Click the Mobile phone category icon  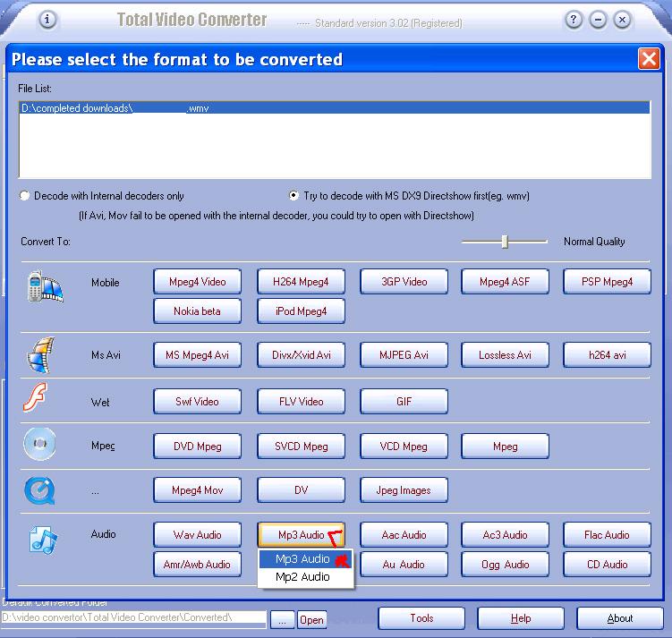pyautogui.click(x=45, y=286)
